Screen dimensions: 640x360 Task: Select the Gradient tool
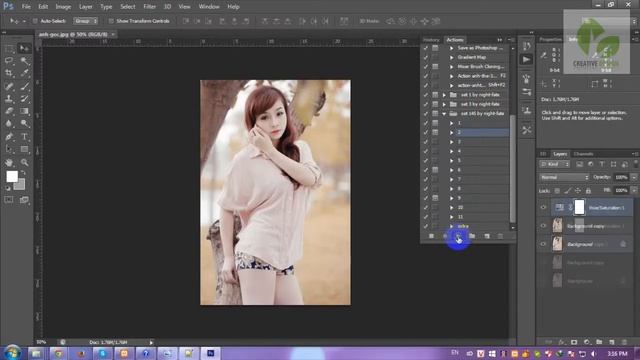click(x=24, y=111)
